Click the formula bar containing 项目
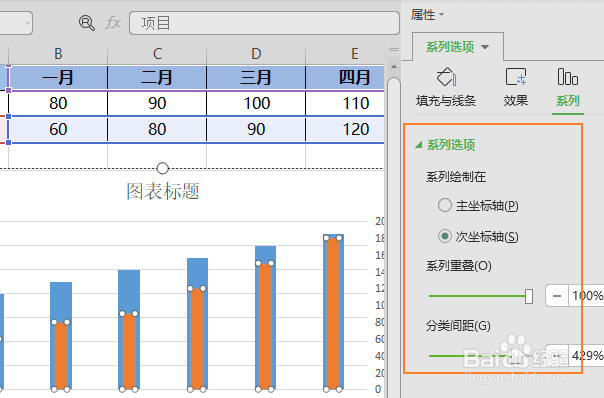The width and height of the screenshot is (604, 398). point(264,23)
